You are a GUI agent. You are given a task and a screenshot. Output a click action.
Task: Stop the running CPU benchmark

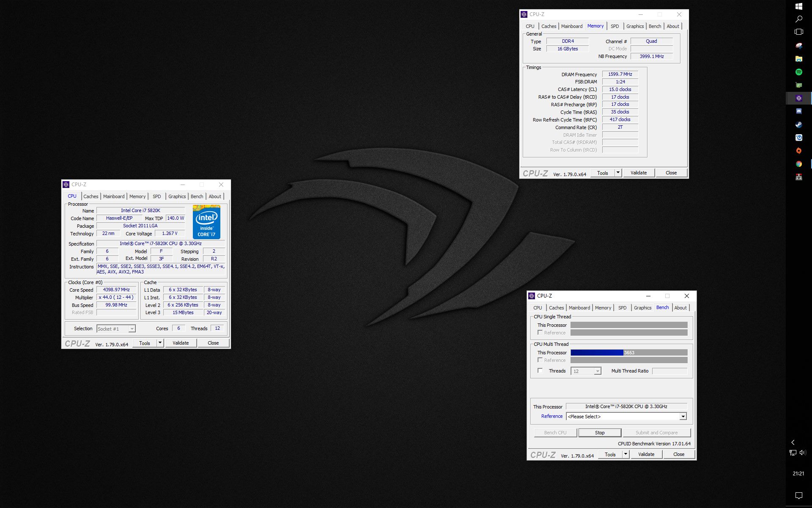600,433
